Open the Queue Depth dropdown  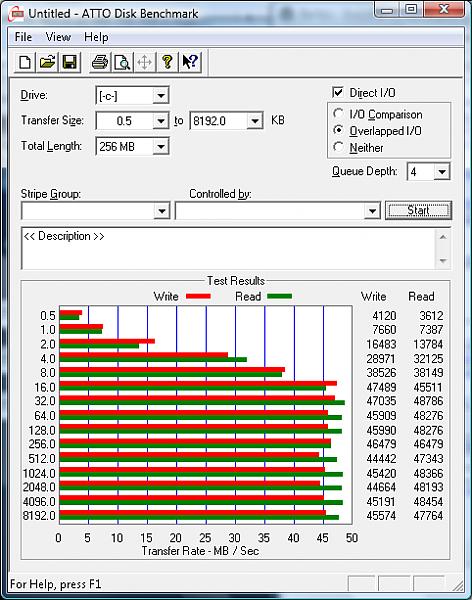tap(442, 172)
